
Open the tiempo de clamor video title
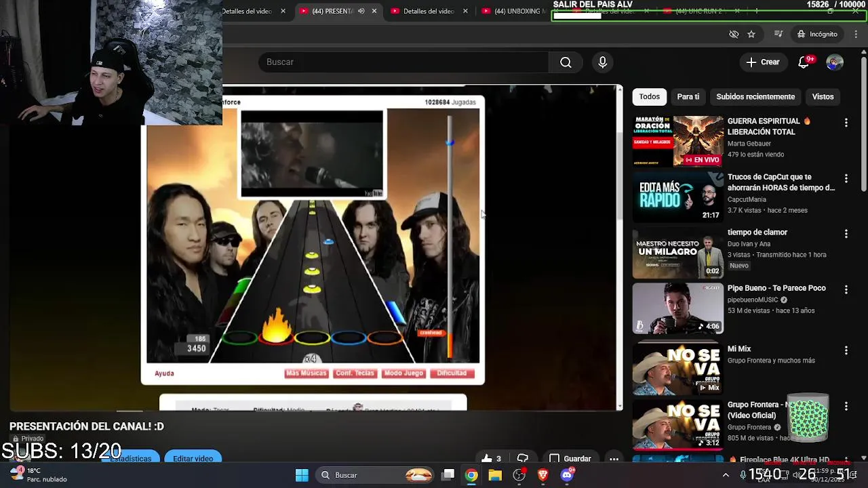click(x=757, y=232)
